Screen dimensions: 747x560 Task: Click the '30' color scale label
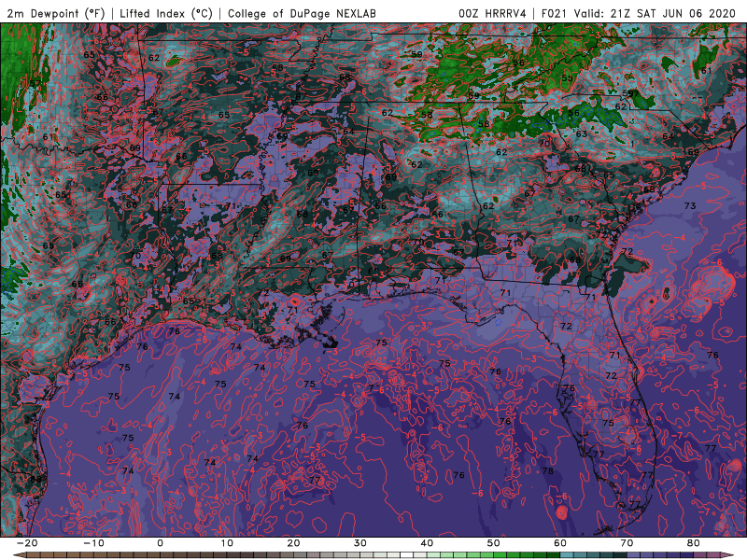[x=360, y=543]
